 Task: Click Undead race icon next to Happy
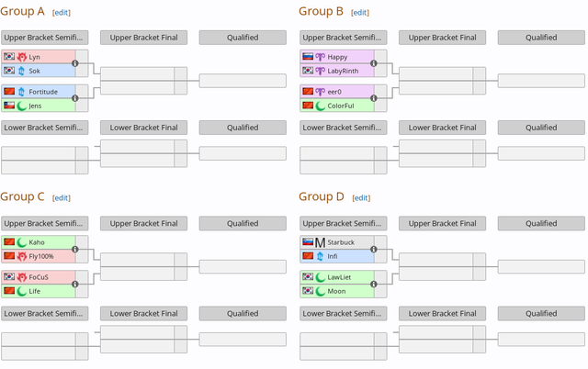point(320,57)
